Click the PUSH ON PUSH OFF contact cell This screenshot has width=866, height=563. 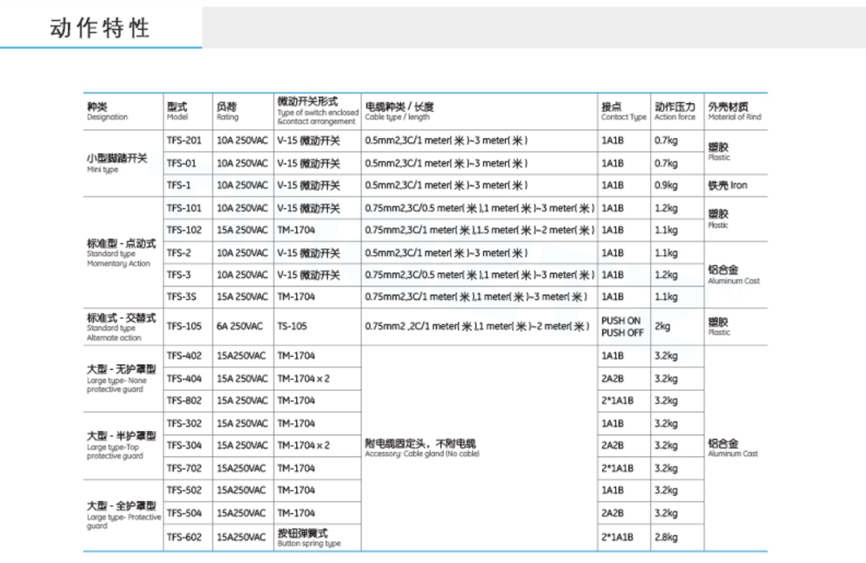pos(622,327)
